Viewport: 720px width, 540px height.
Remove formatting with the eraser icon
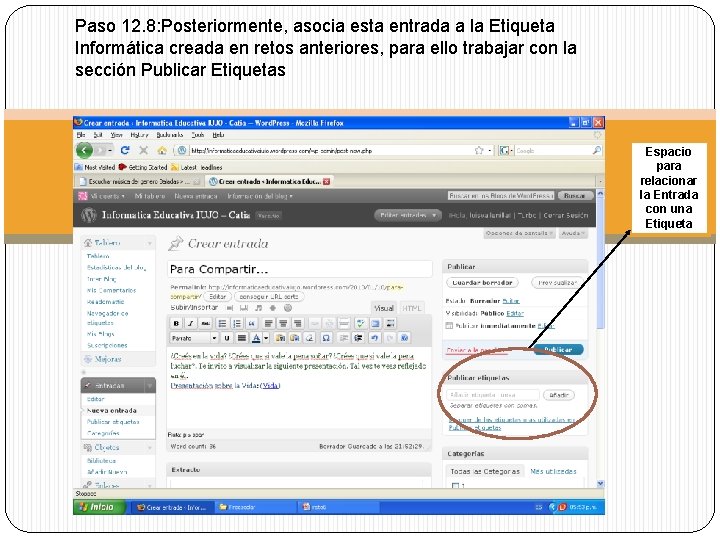pos(309,338)
